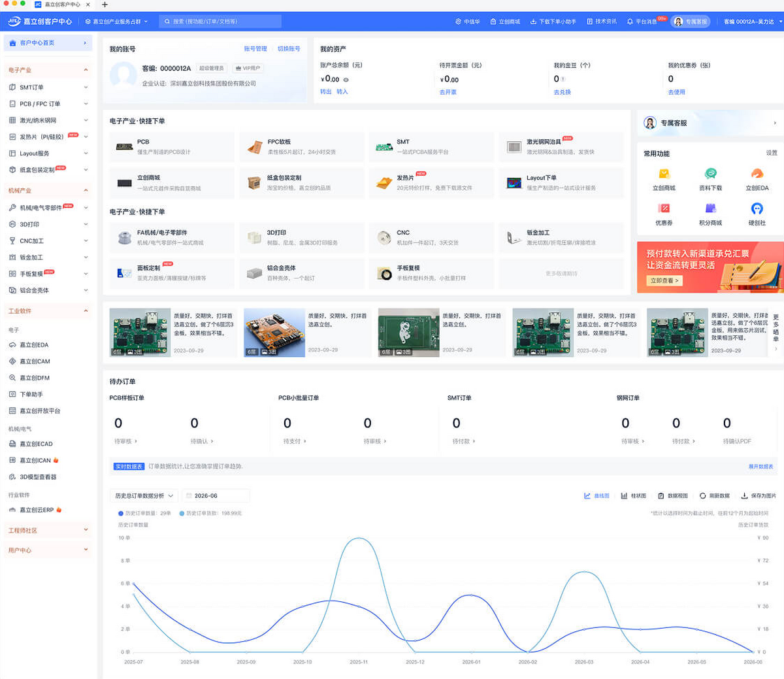
Task: Click the FPC软板 quick order icon
Action: click(255, 147)
